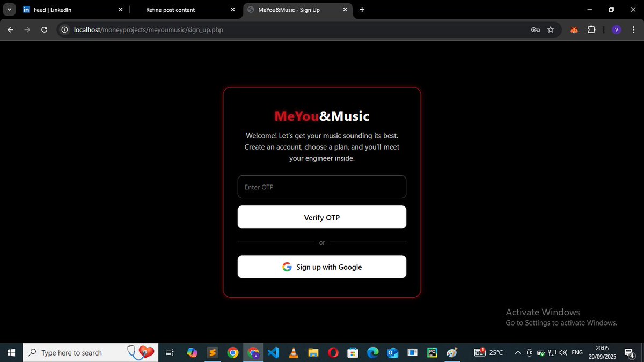Image resolution: width=644 pixels, height=362 pixels.
Task: Open Visual Studio Code from the taskbar
Action: 273,352
